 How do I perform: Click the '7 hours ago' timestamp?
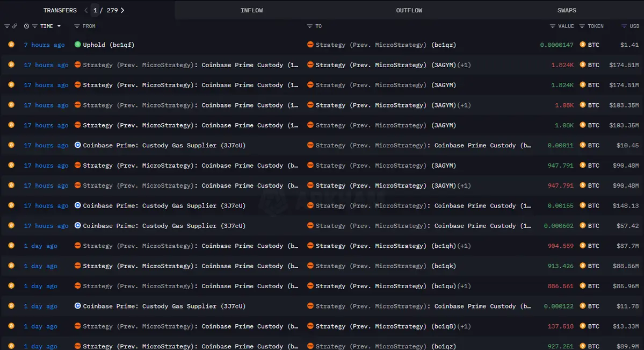point(45,45)
